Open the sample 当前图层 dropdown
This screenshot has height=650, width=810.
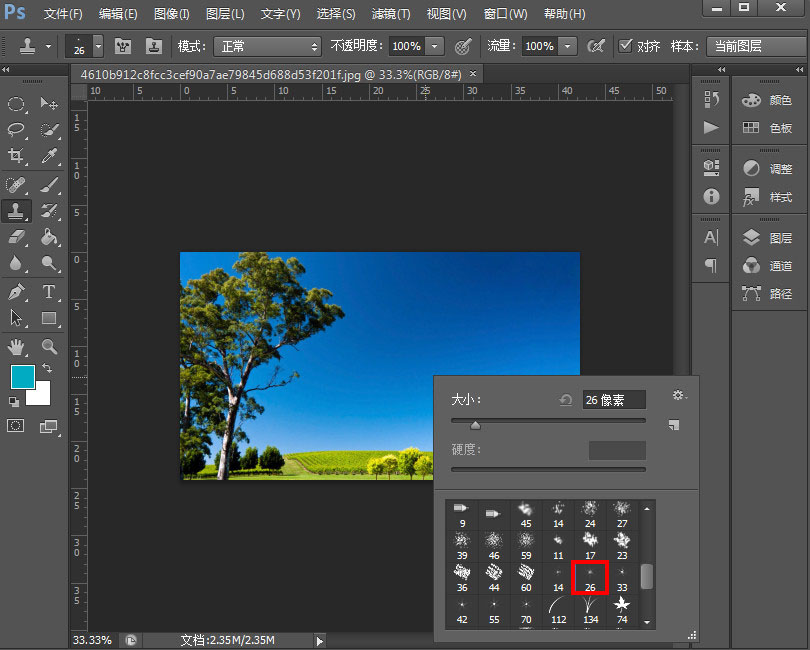(x=756, y=47)
